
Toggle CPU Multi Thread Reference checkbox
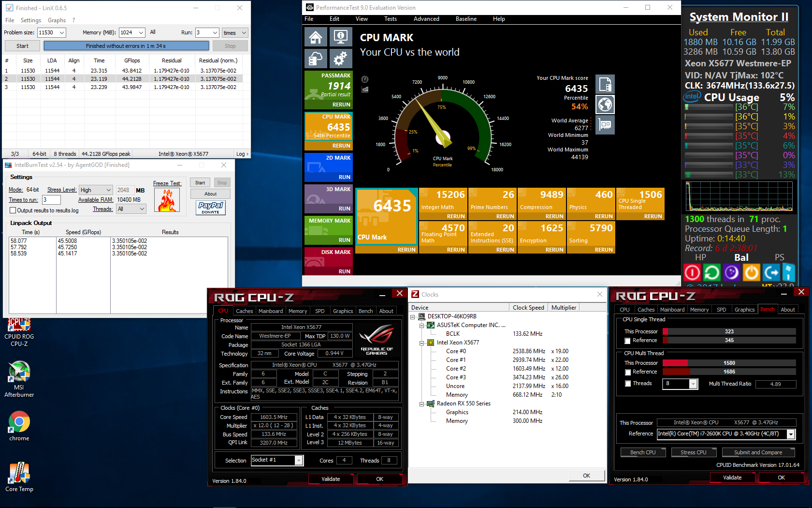[x=627, y=372]
